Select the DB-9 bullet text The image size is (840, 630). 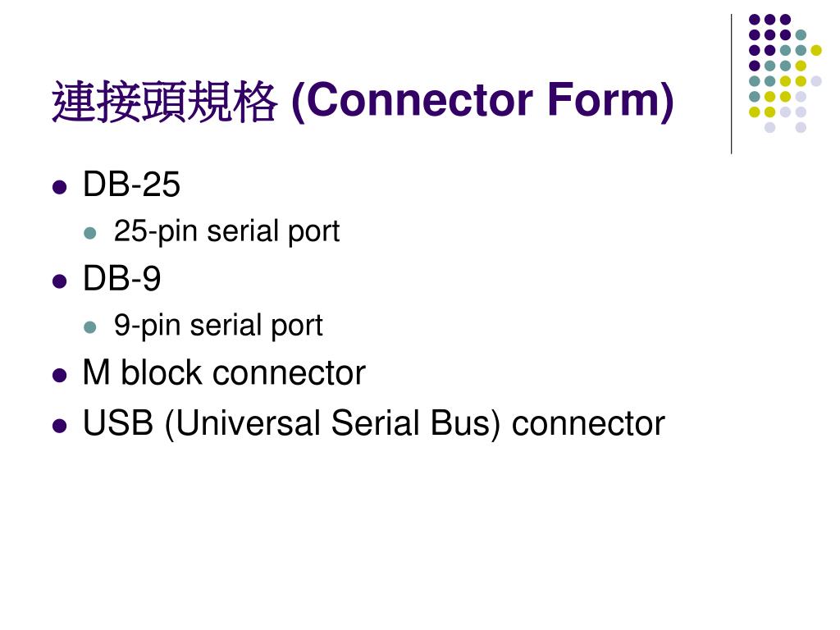[121, 279]
